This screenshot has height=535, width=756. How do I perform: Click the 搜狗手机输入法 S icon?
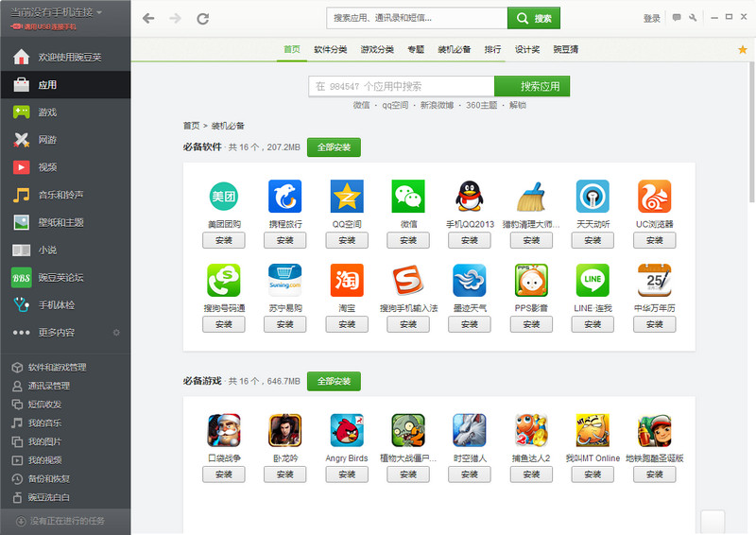408,281
